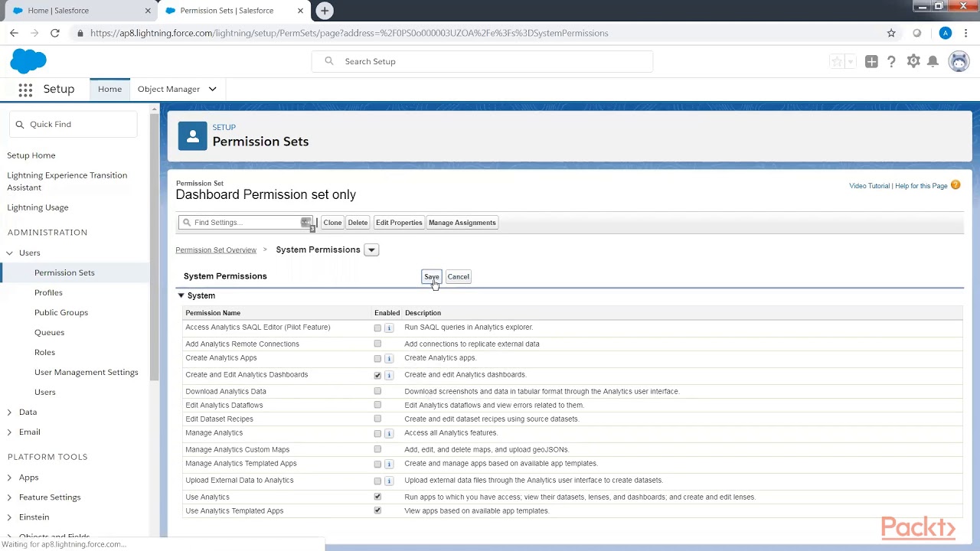Click the Find Settings input field
This screenshot has width=980, height=551.
pyautogui.click(x=247, y=223)
